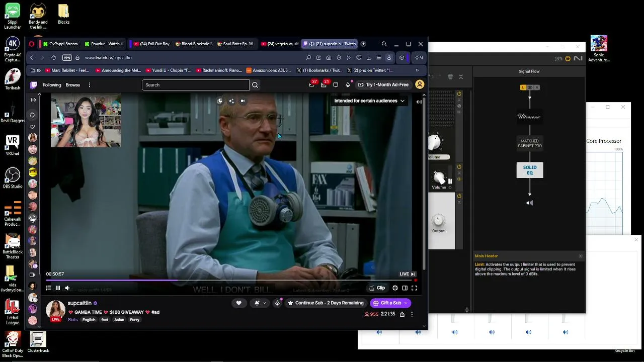
Task: Switch to the Fall Out Boy browser tab
Action: coord(151,44)
